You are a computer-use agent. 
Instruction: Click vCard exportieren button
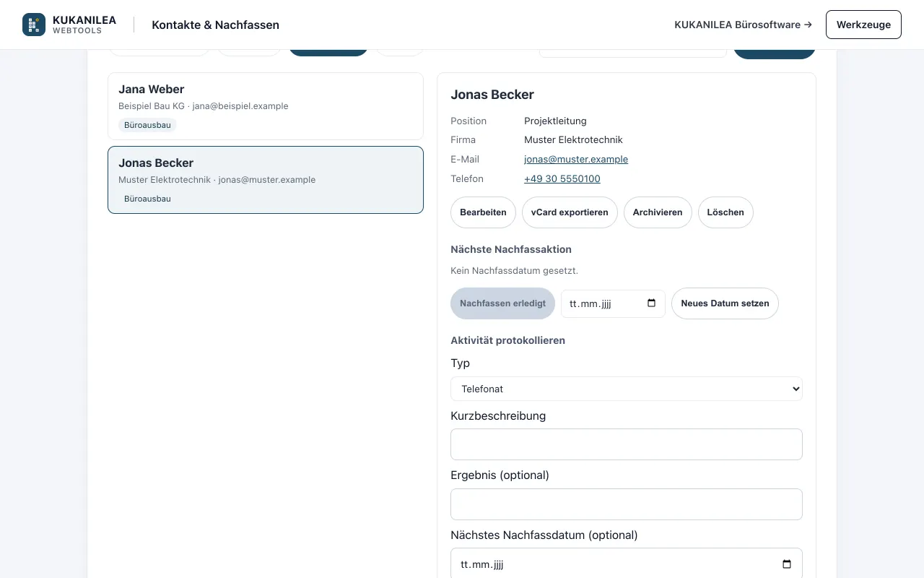point(570,212)
